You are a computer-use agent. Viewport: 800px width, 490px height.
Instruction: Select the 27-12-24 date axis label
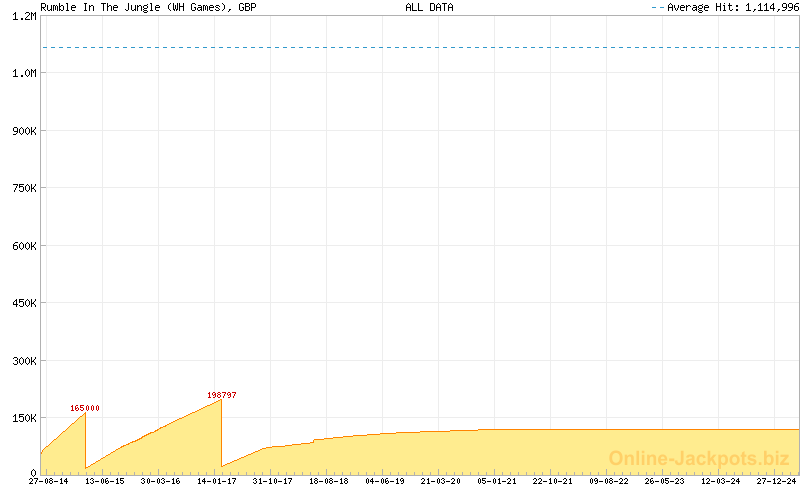776,481
